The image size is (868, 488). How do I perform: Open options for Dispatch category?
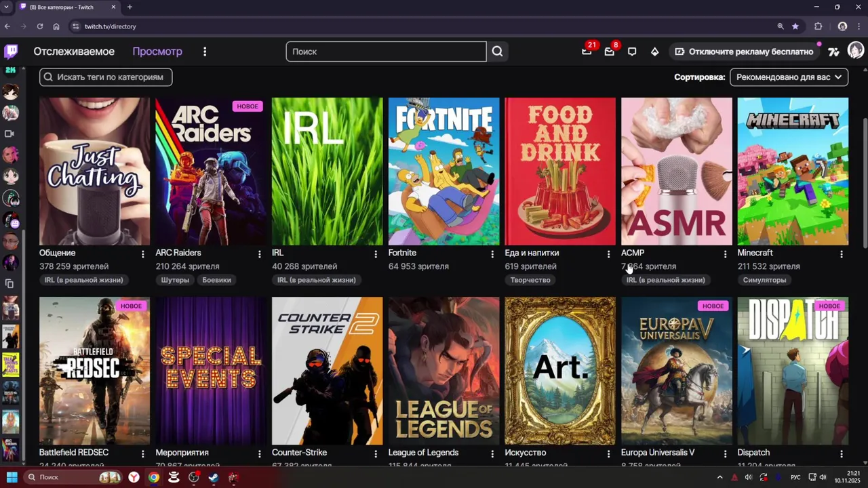click(842, 453)
